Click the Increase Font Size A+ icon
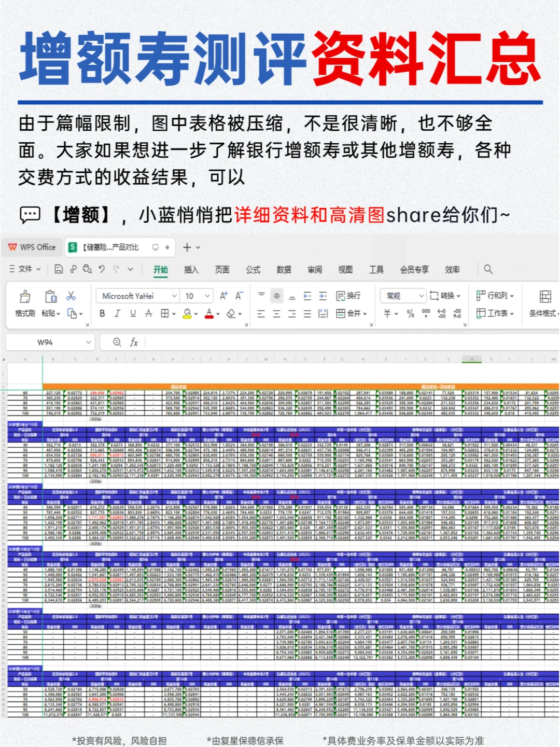The height and width of the screenshot is (747, 560). point(223,296)
